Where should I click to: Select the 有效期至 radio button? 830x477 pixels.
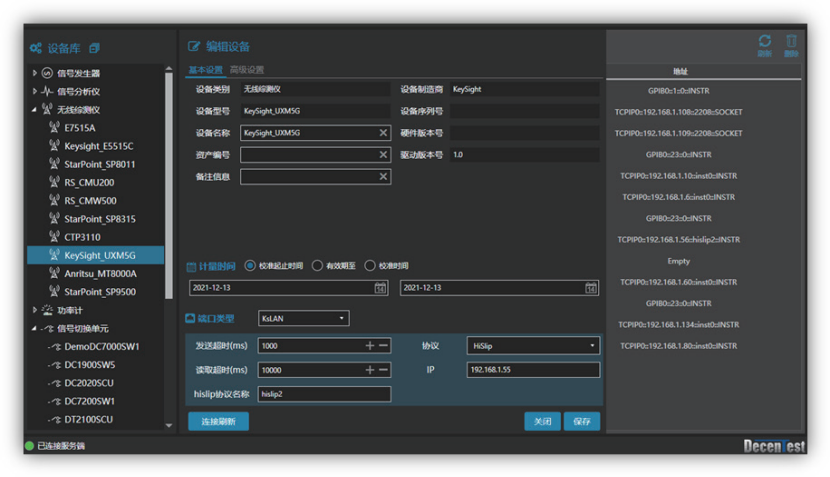coord(317,266)
